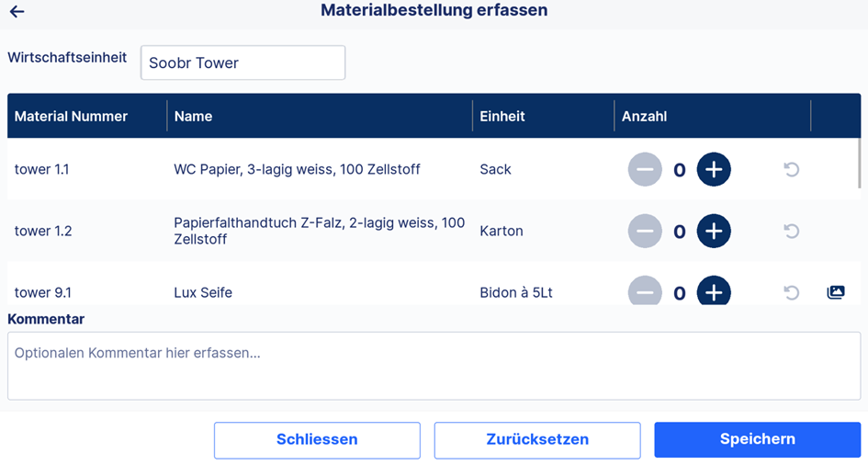
Task: Increase quantity of Lux Seife
Action: (x=714, y=290)
